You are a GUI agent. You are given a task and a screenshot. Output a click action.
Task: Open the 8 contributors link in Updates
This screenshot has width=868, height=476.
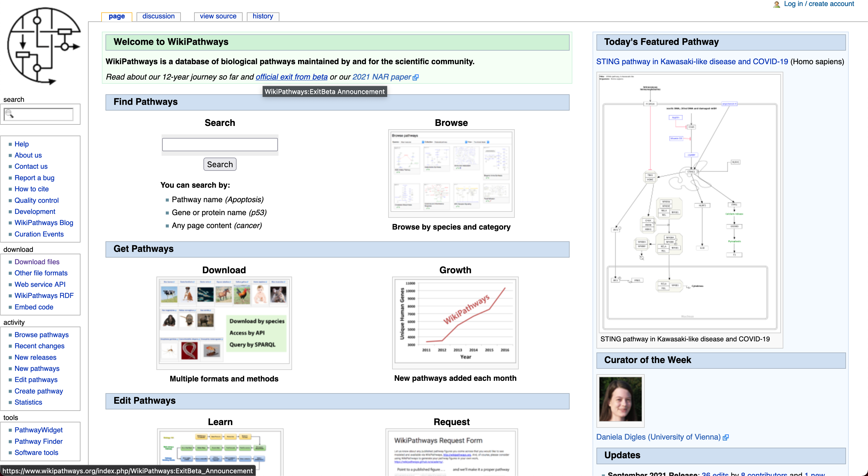pyautogui.click(x=764, y=474)
